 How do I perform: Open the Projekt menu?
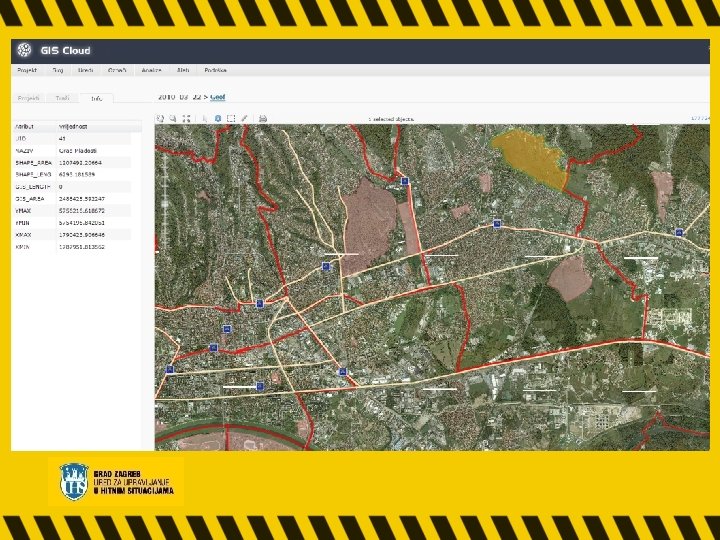pyautogui.click(x=27, y=70)
